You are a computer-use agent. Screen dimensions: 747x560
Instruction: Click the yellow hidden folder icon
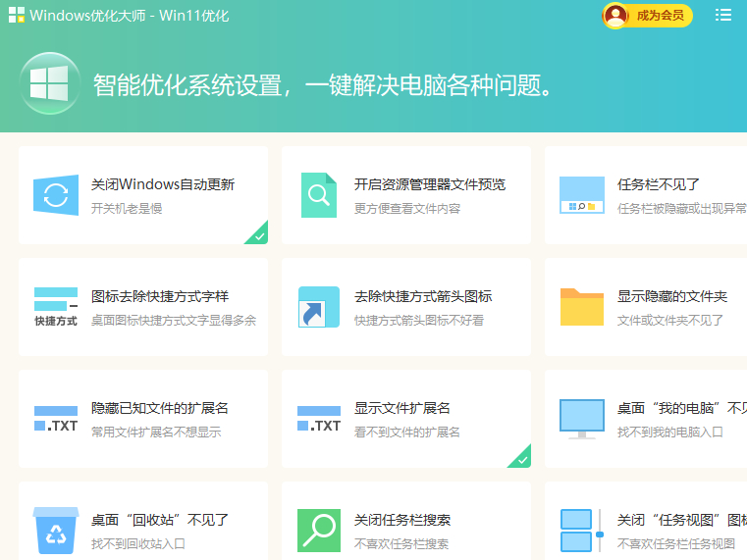click(582, 307)
